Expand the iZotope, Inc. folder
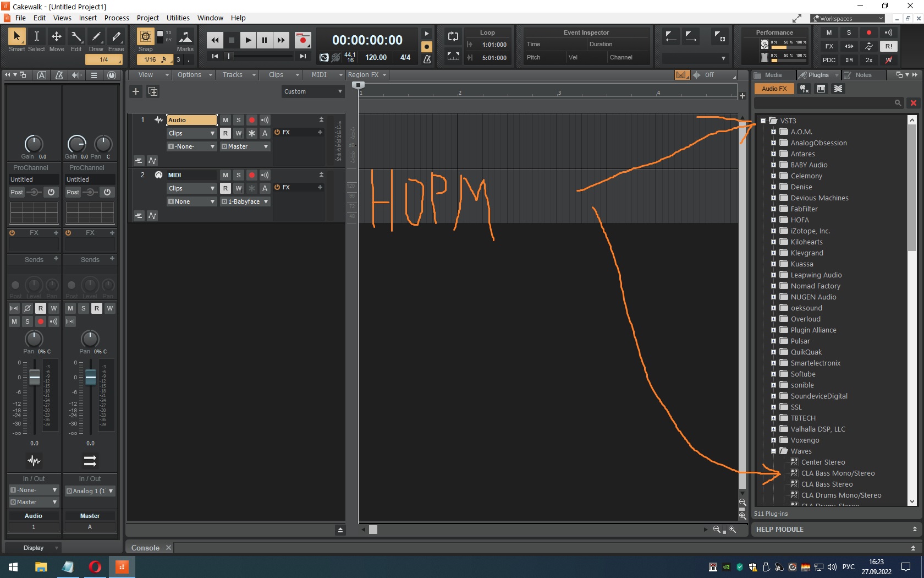This screenshot has width=924, height=578. tap(773, 231)
